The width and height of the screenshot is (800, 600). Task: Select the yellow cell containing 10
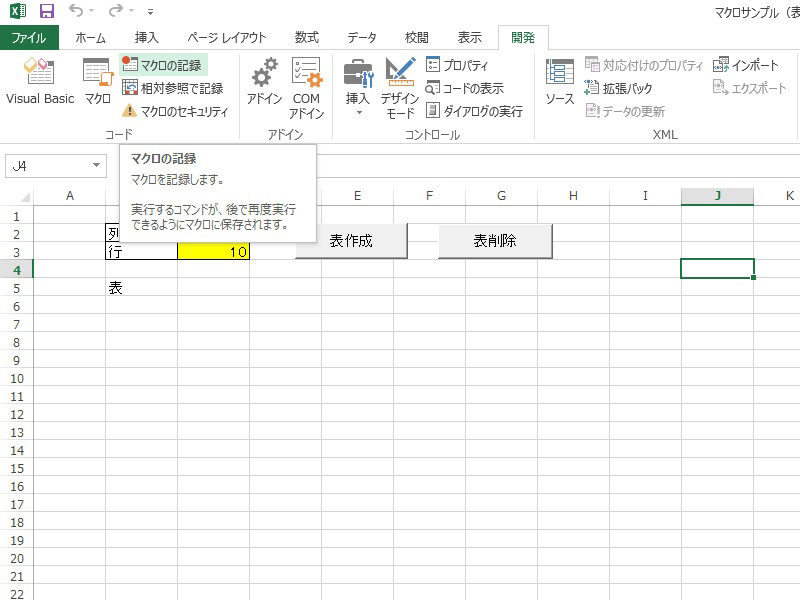coord(213,252)
